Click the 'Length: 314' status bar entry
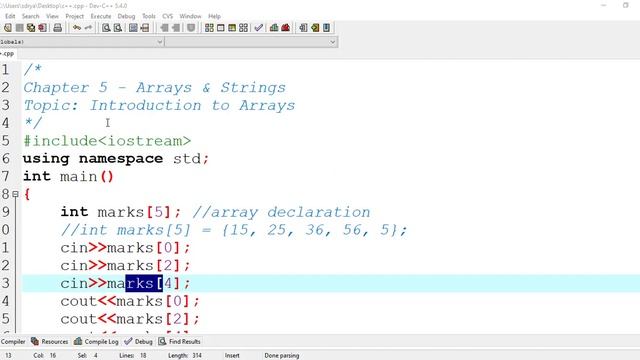 (184, 356)
